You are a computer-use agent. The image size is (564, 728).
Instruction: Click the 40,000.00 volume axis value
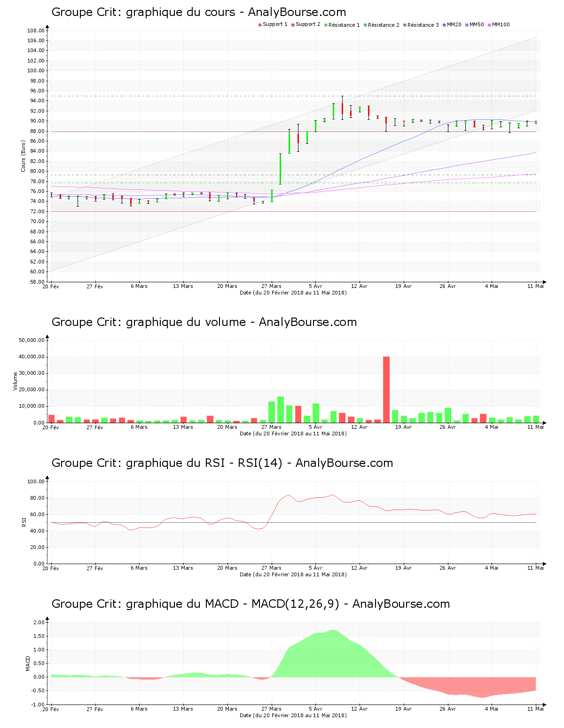(x=31, y=356)
